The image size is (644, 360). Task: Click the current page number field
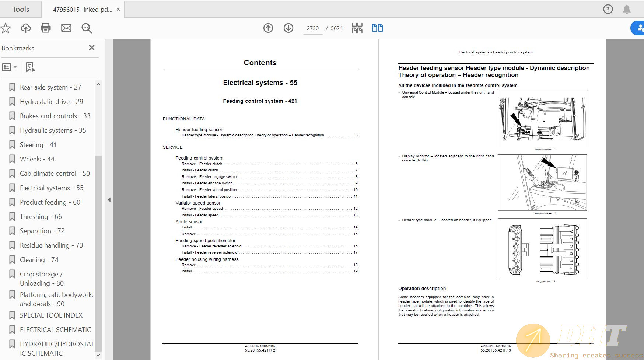312,28
